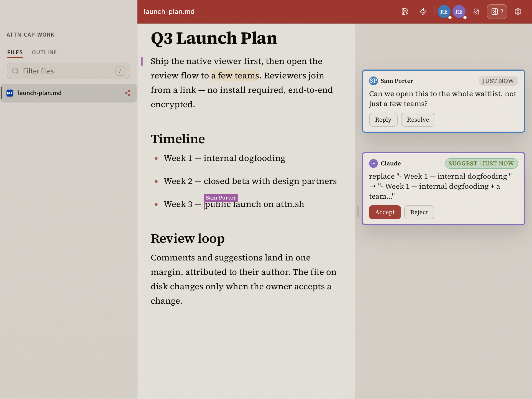Screen dimensions: 532x399
Task: Click the lightning bolt icon
Action: (x=423, y=12)
